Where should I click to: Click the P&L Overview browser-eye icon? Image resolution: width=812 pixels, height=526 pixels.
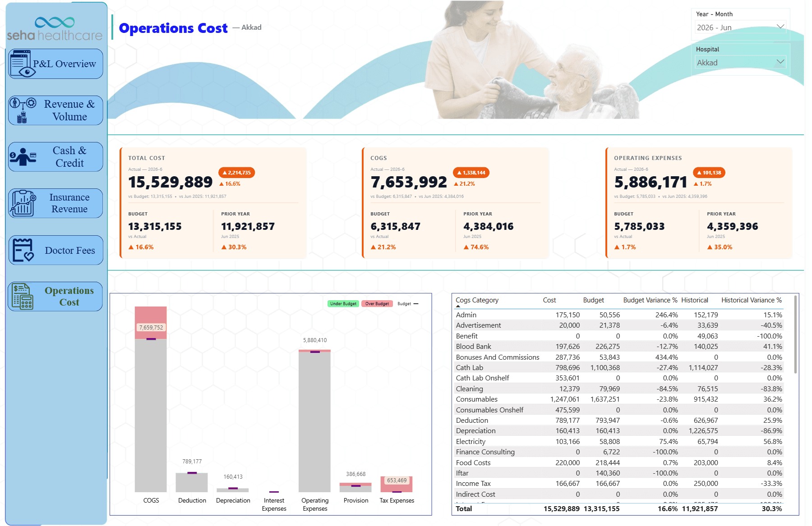[21, 64]
